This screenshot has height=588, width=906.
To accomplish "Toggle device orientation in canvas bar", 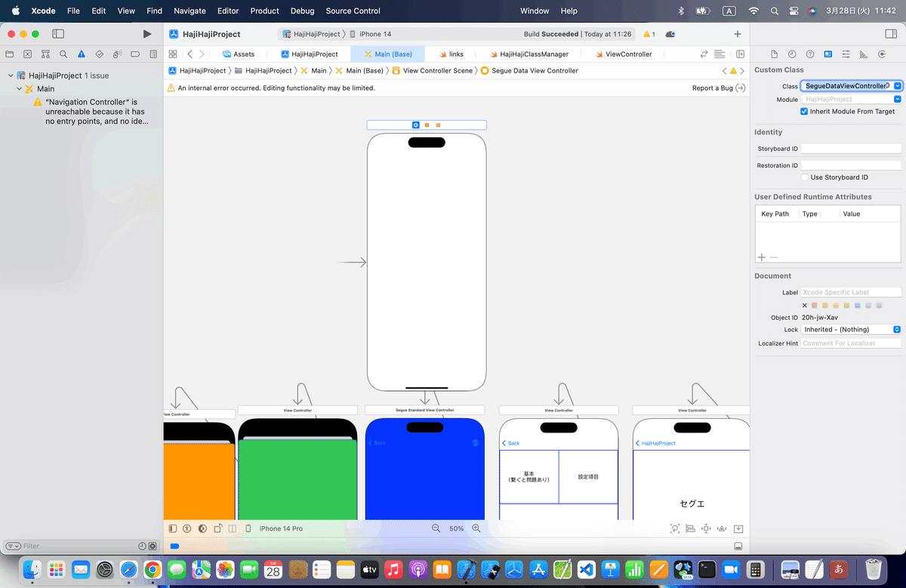I will click(x=217, y=528).
